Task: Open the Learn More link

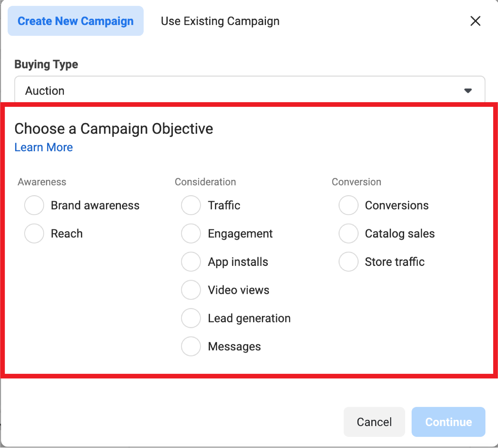Action: point(44,147)
